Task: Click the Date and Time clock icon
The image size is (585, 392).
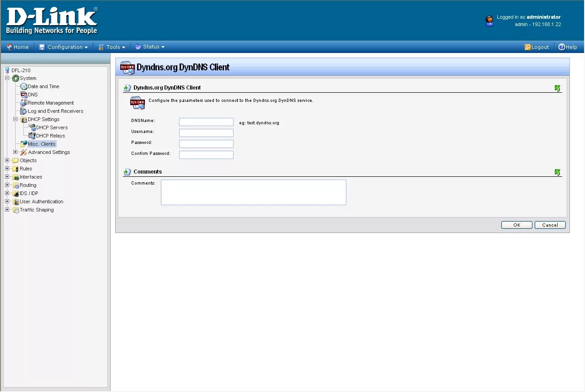Action: [24, 86]
